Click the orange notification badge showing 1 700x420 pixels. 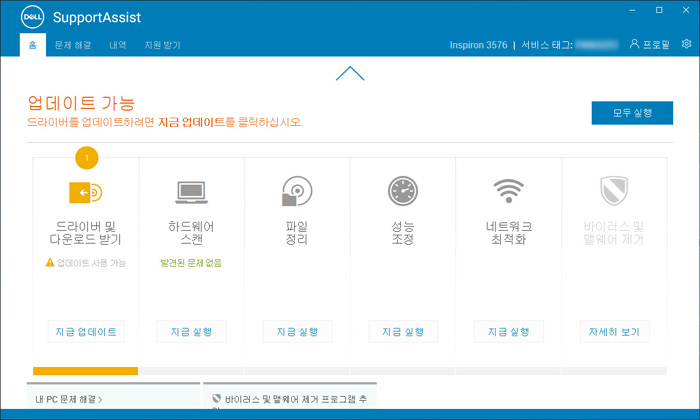[87, 158]
